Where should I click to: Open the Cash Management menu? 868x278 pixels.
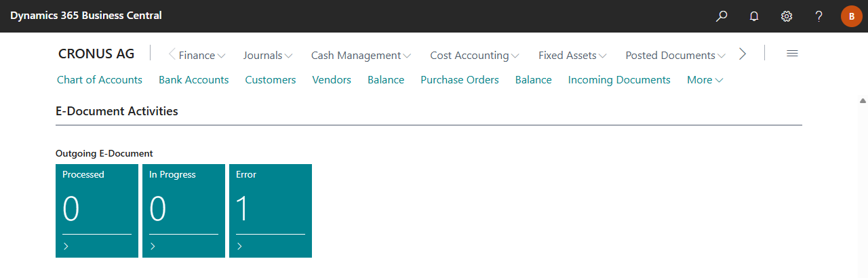click(x=361, y=56)
